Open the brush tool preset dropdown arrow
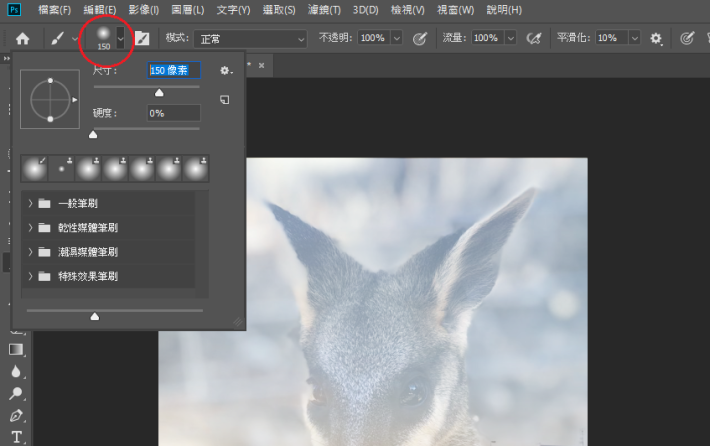Viewport: 710px width, 446px height. (75, 39)
